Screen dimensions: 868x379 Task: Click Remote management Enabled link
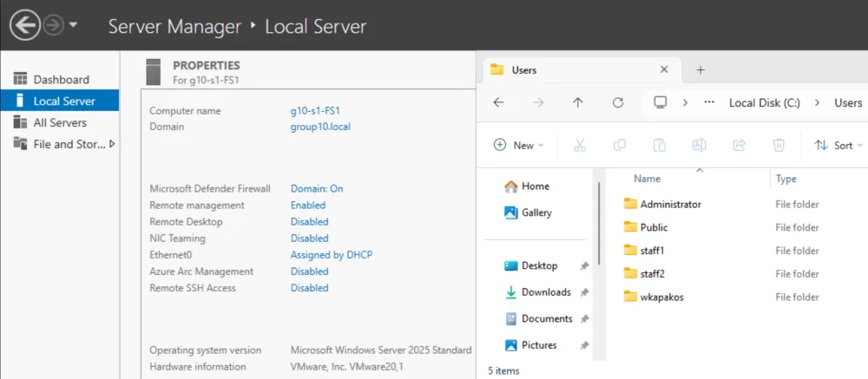(x=308, y=206)
